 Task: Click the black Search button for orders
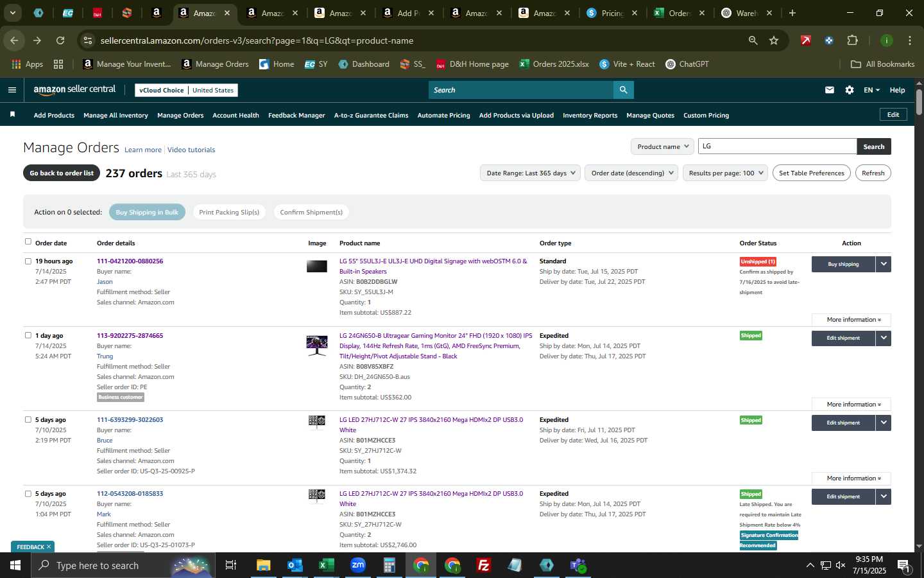(873, 146)
